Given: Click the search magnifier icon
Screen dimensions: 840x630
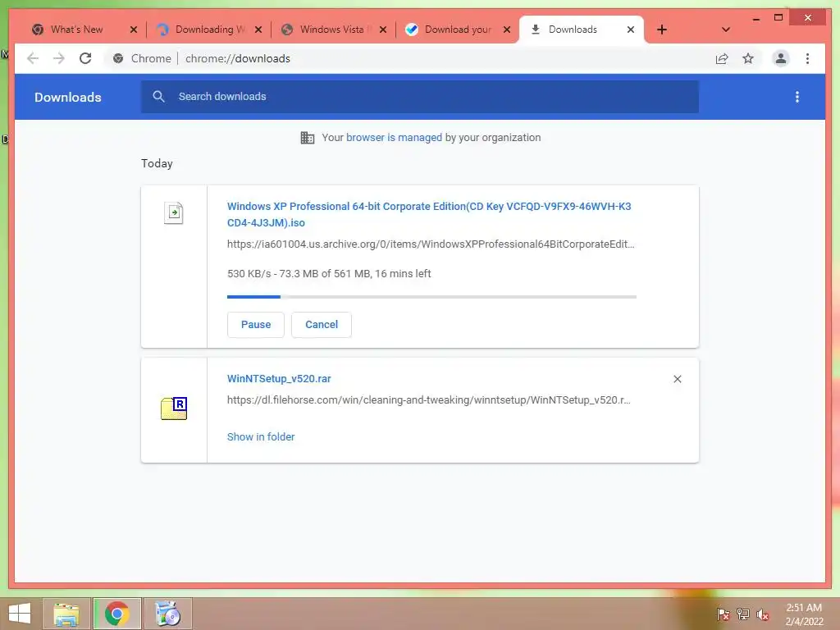Looking at the screenshot, I should (158, 97).
